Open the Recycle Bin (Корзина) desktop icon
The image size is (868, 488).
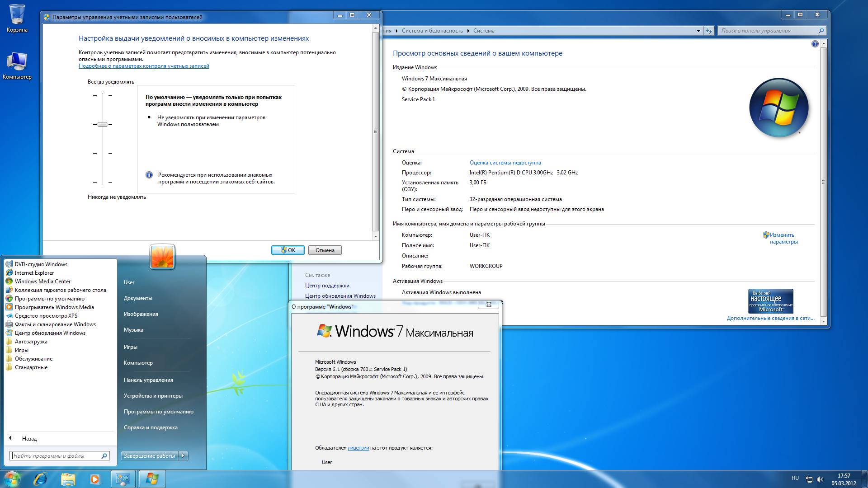pos(17,18)
